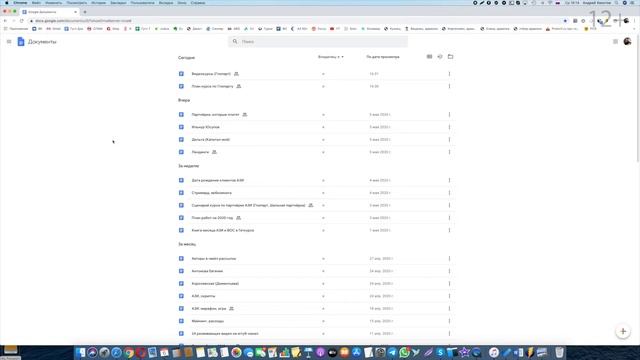
Task: Open App Store from the Dock
Action: [356, 352]
